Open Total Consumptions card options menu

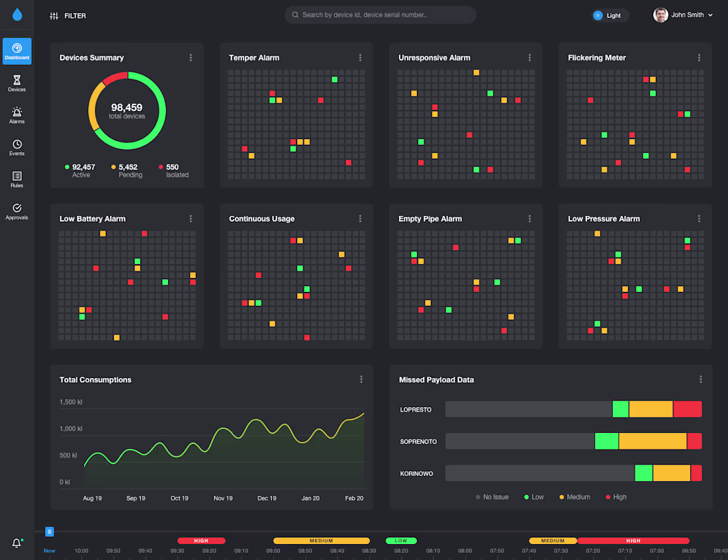(361, 379)
